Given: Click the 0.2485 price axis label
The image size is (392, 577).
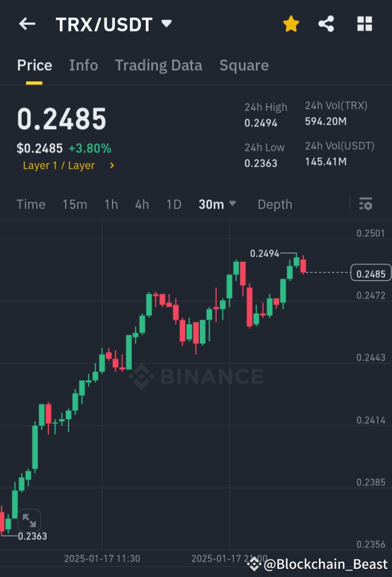Looking at the screenshot, I should 371,272.
